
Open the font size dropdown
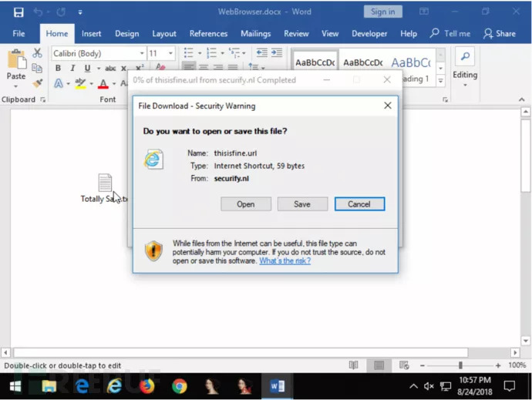(x=170, y=53)
